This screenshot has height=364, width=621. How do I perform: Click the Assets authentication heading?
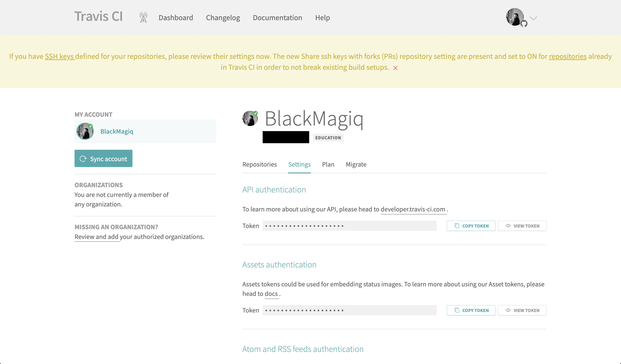pyautogui.click(x=279, y=265)
